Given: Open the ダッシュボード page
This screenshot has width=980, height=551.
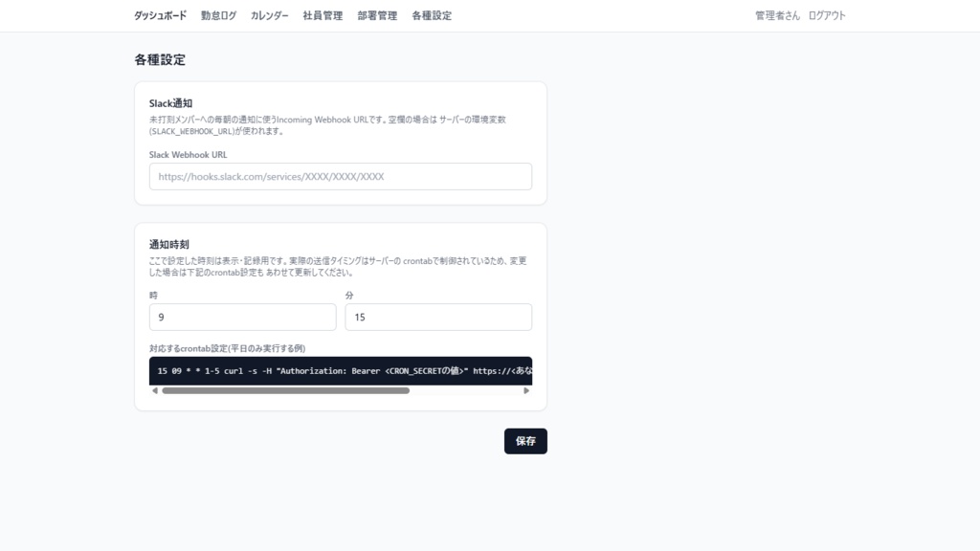Looking at the screenshot, I should [160, 15].
